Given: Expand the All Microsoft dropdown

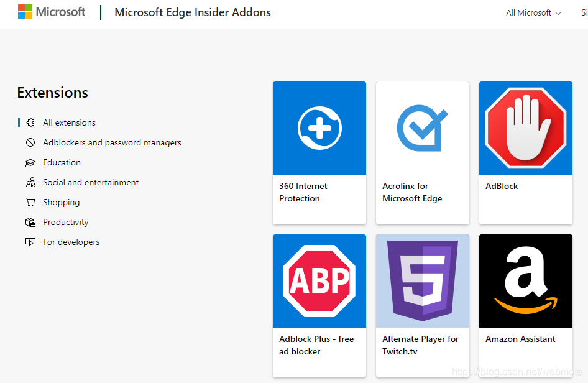Looking at the screenshot, I should click(x=533, y=13).
